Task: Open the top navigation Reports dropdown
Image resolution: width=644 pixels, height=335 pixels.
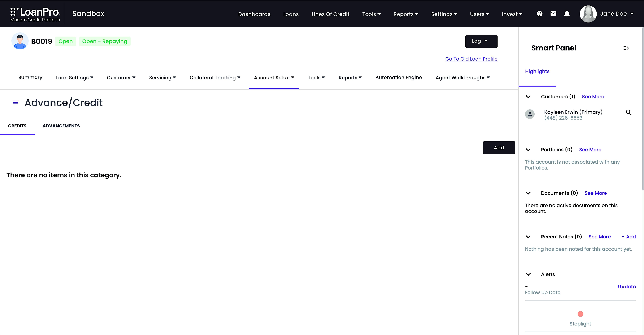Action: tap(406, 14)
